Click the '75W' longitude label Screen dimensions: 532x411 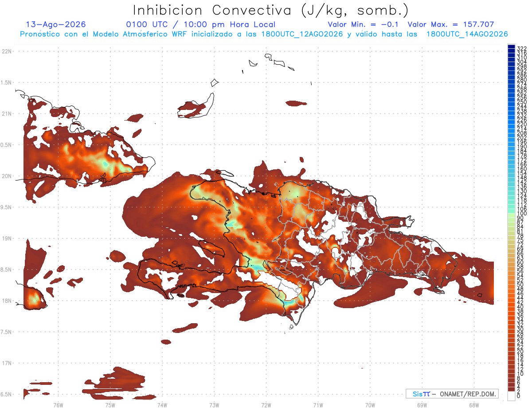point(110,404)
